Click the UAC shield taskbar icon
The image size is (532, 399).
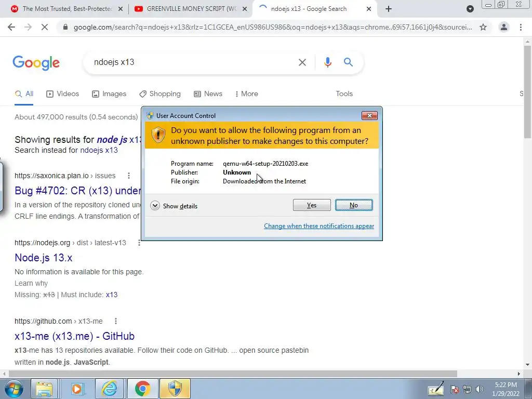click(x=175, y=389)
